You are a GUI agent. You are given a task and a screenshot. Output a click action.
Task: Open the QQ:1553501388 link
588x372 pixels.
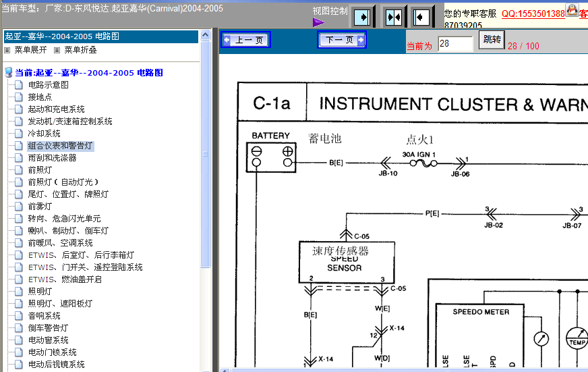pos(533,14)
